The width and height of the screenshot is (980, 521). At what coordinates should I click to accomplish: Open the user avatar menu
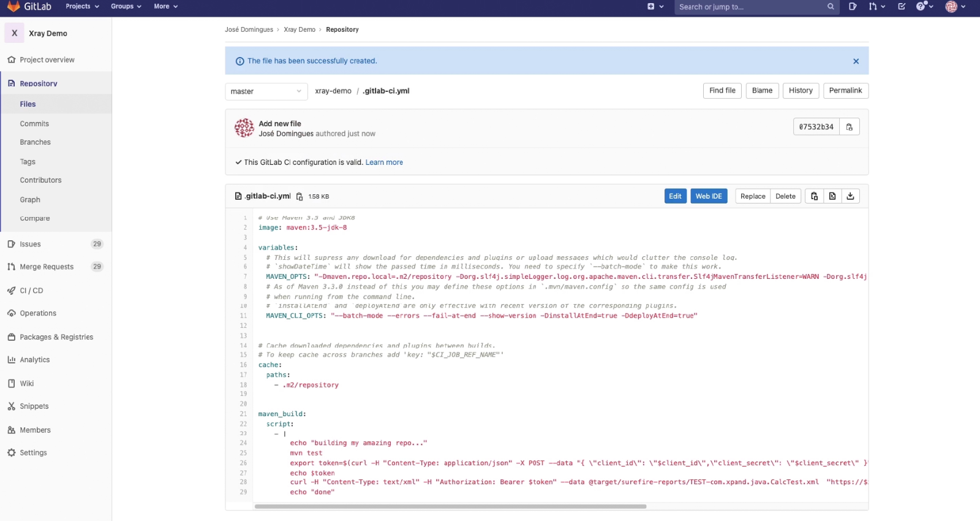(955, 7)
